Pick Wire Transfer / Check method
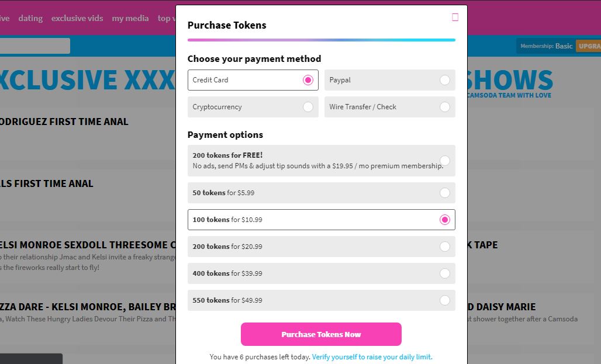Screen dimensions: 601x364 click(x=390, y=107)
